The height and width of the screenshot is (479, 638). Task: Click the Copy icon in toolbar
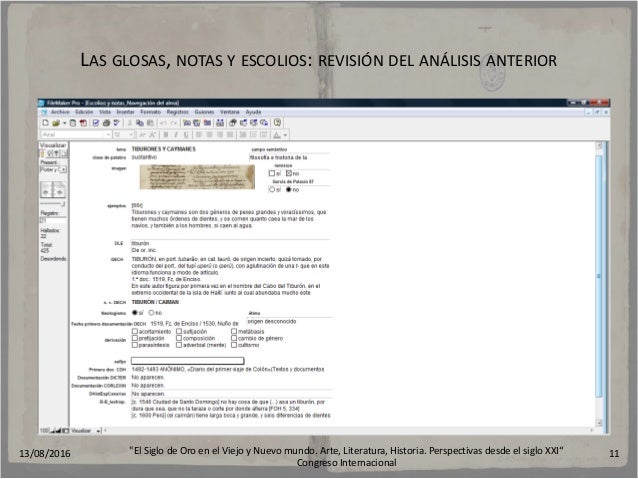140,123
